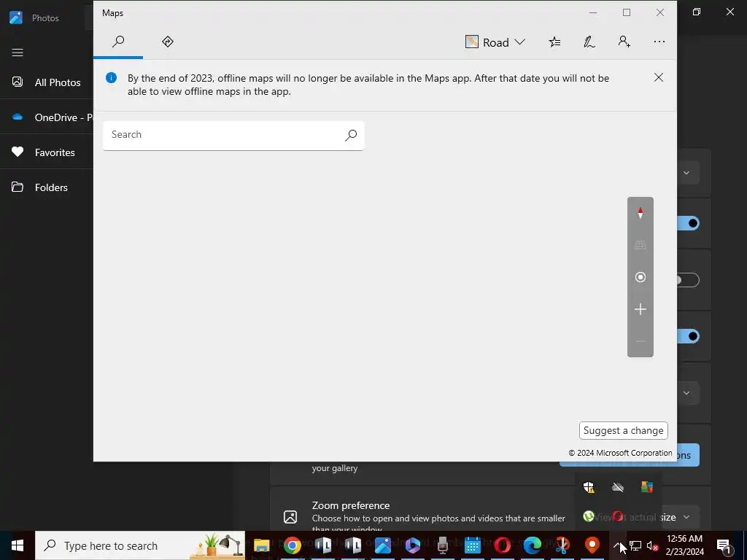The width and height of the screenshot is (747, 560).
Task: Click the magnifier icon in the search box
Action: point(351,135)
